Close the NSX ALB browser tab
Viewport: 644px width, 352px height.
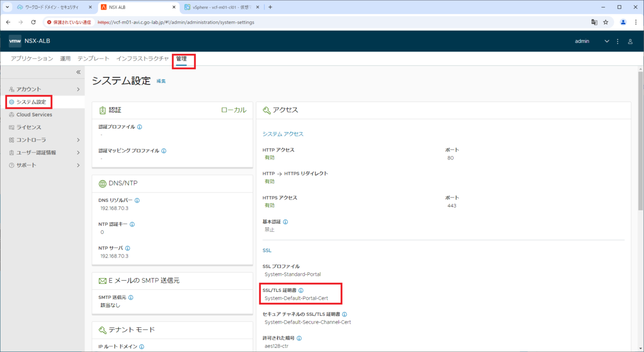click(173, 7)
